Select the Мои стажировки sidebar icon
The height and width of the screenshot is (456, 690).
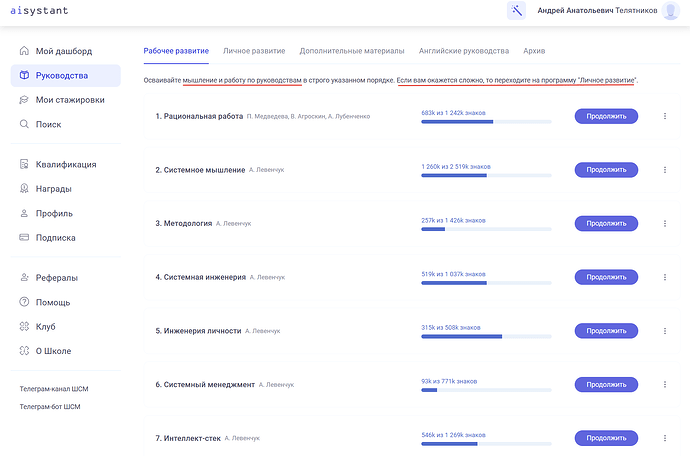[x=24, y=100]
